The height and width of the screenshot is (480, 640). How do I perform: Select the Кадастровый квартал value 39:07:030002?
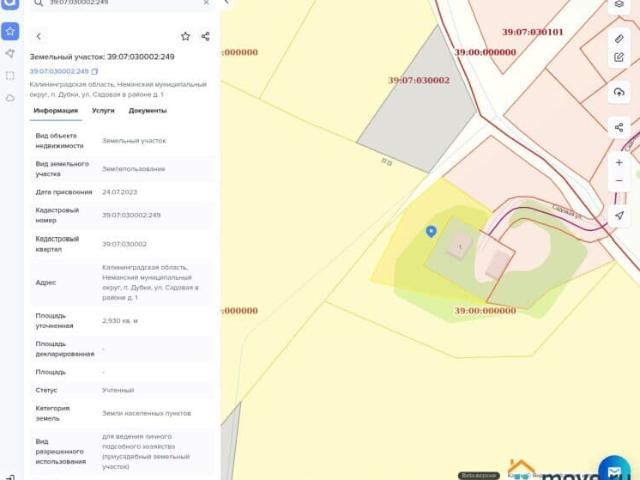coord(124,244)
